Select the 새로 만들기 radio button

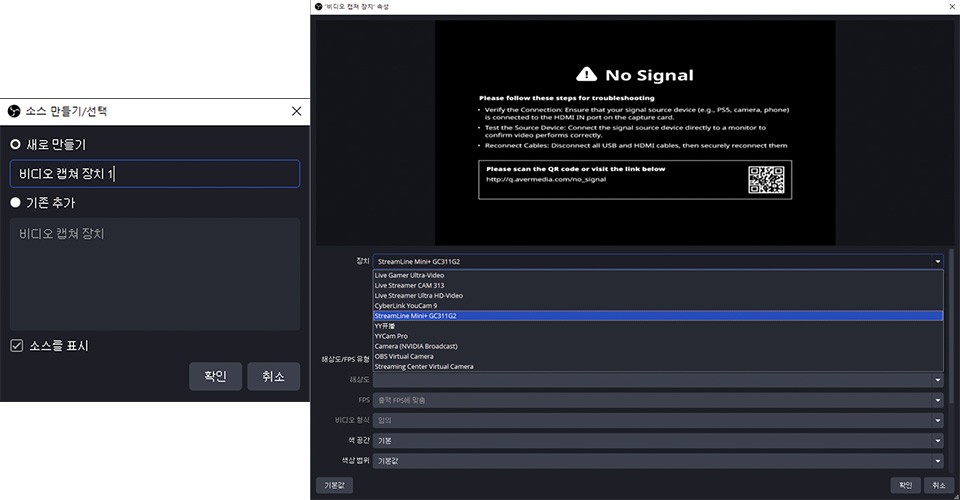(15, 144)
